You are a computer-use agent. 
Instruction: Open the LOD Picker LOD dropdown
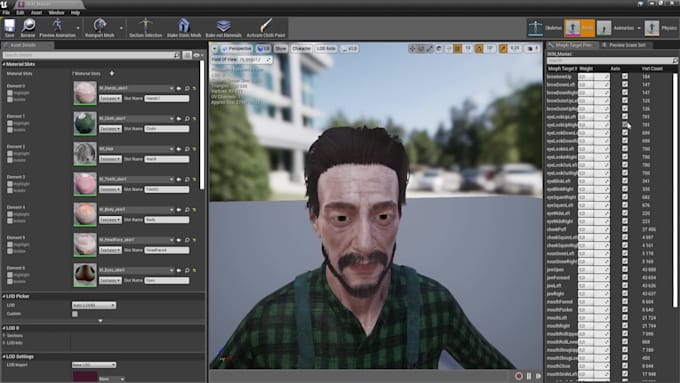tap(94, 305)
